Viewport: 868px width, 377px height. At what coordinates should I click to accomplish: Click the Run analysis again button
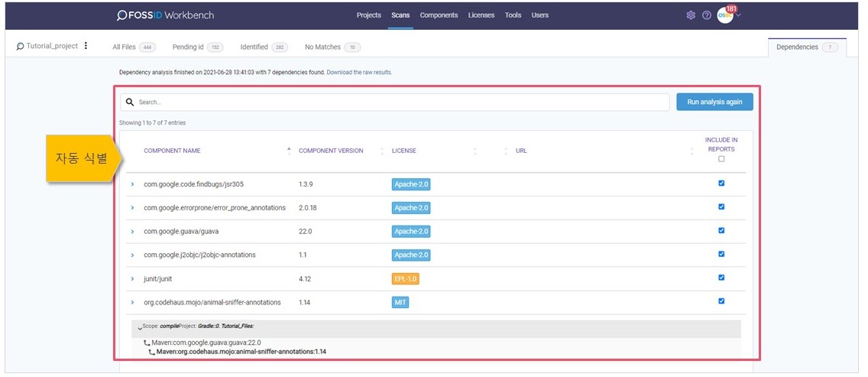714,102
